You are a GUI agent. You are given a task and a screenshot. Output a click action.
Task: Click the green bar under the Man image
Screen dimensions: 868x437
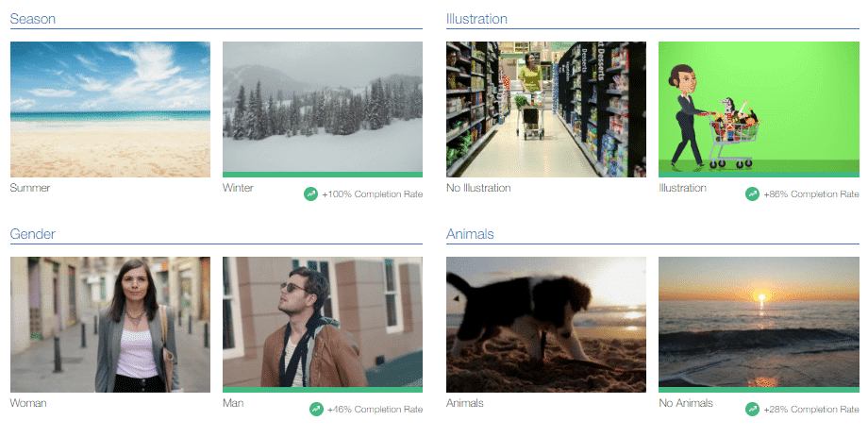(322, 390)
